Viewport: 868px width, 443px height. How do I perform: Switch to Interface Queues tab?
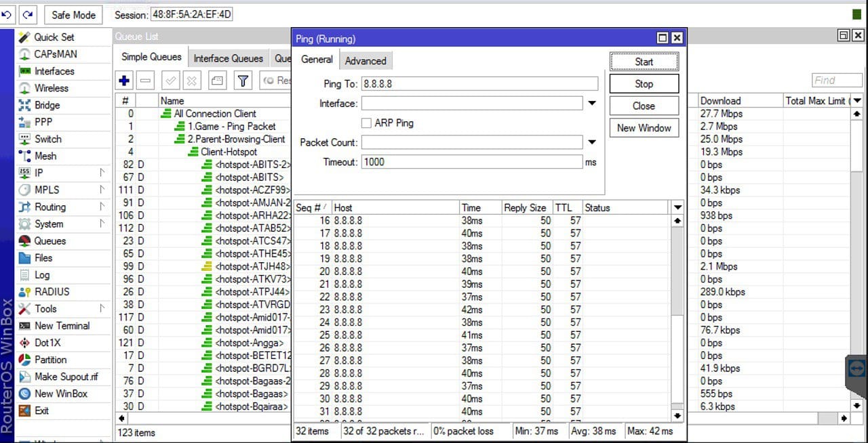(229, 58)
